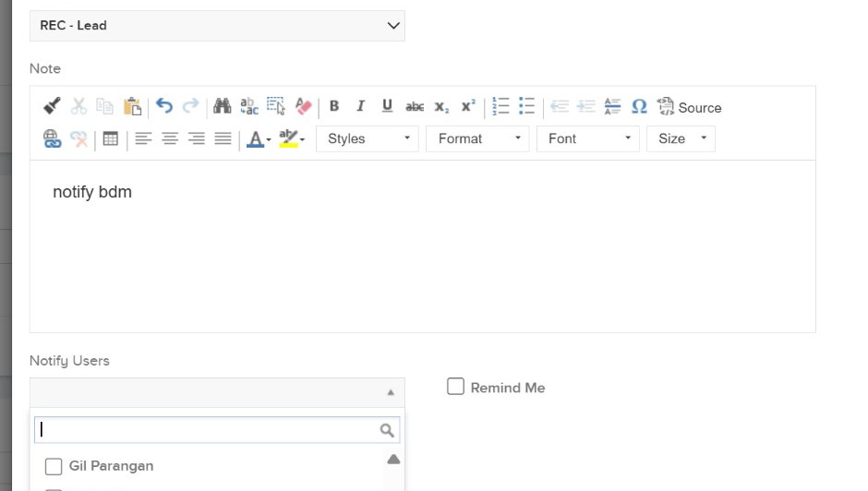Insert a table

(111, 138)
